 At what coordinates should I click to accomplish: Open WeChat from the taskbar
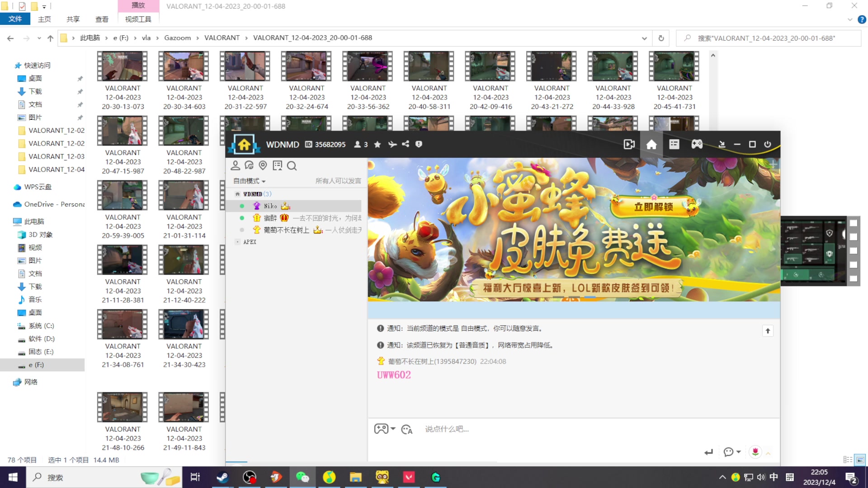pyautogui.click(x=302, y=477)
